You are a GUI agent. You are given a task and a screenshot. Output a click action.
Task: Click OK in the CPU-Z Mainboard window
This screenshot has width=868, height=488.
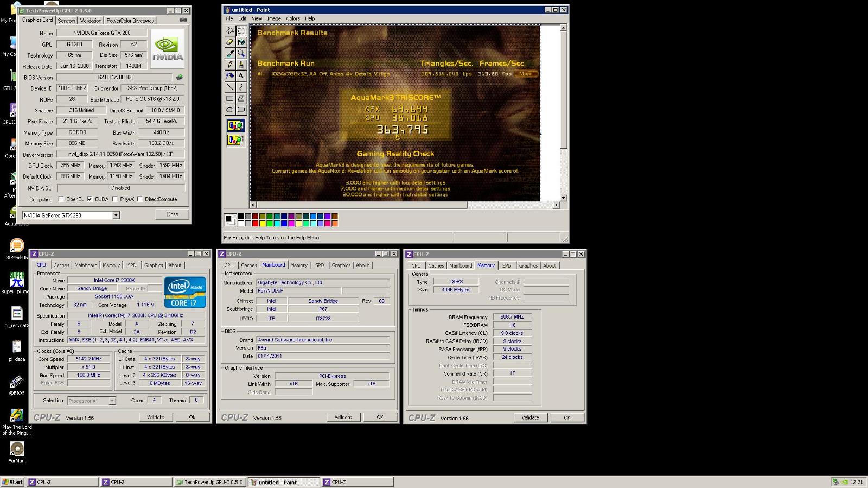click(380, 417)
